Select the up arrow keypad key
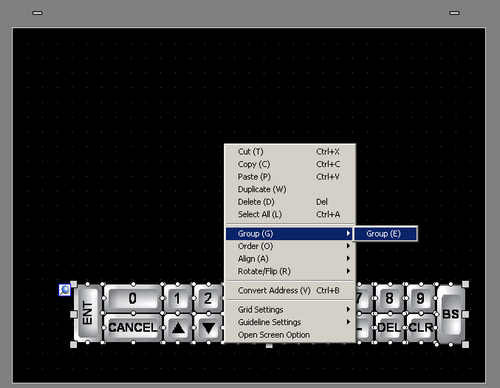The width and height of the screenshot is (500, 388). click(x=178, y=328)
